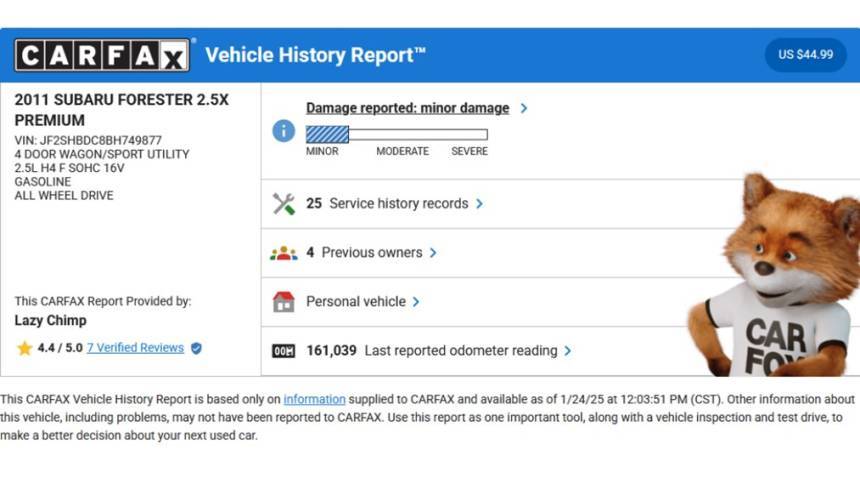
Task: Click the 4 DOOR WAGON/SPORT UTILITY text
Action: tap(101, 154)
